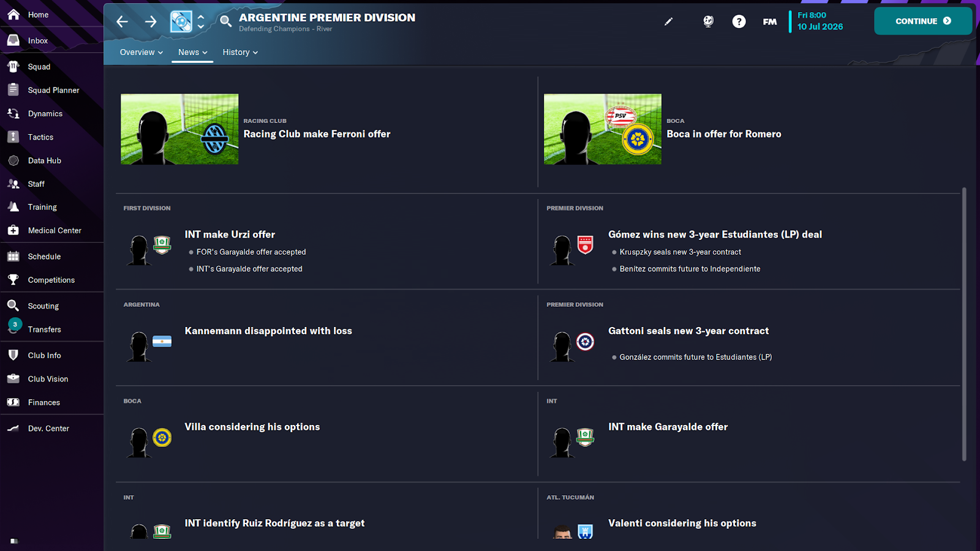Click the help question mark icon
This screenshot has width=980, height=551.
click(739, 21)
